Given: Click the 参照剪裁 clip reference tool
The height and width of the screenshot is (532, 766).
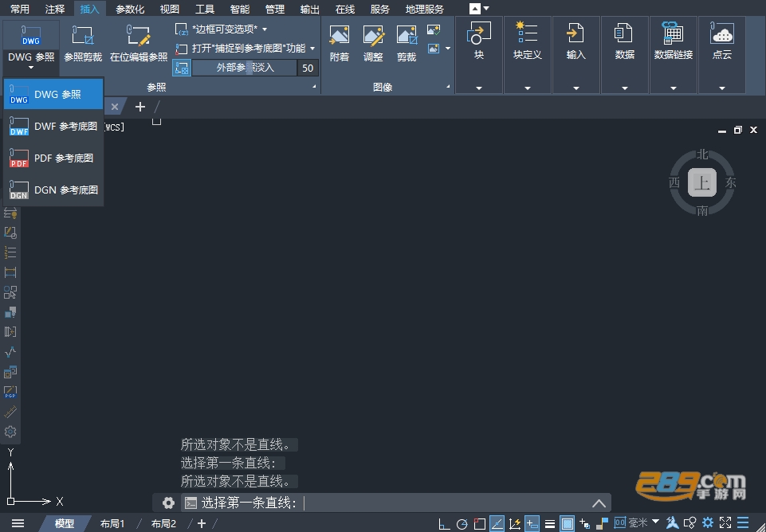Looking at the screenshot, I should point(83,44).
